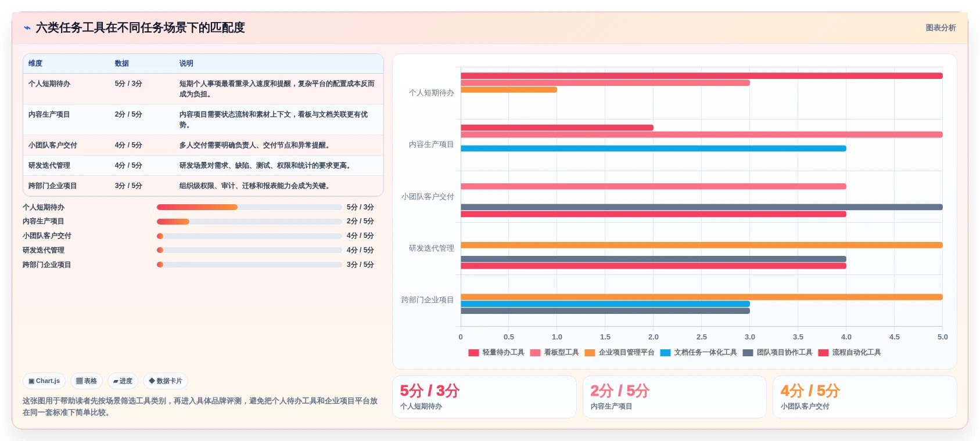Click the 内容生产项目 progress bar
The image size is (980, 441).
249,222
